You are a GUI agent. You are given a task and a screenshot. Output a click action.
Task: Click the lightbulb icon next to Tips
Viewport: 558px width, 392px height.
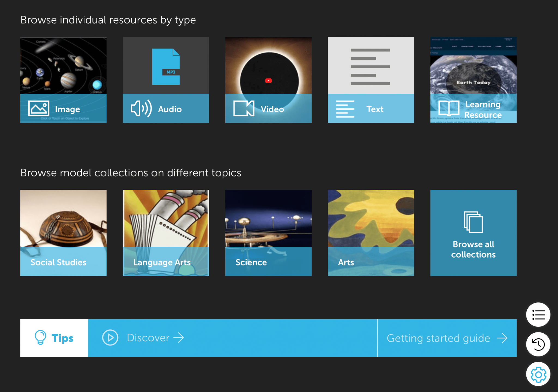coord(40,338)
